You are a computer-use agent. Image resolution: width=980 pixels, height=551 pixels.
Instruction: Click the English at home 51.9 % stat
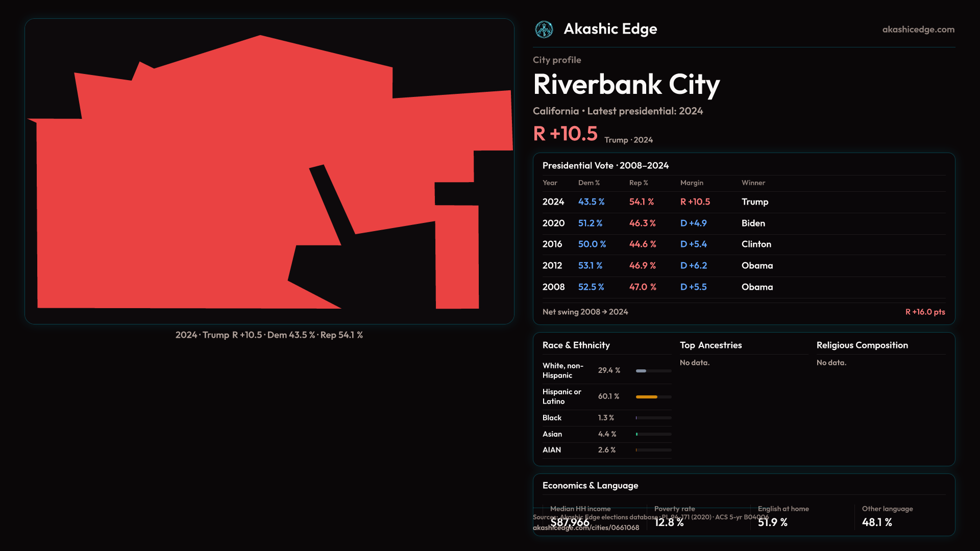(772, 522)
